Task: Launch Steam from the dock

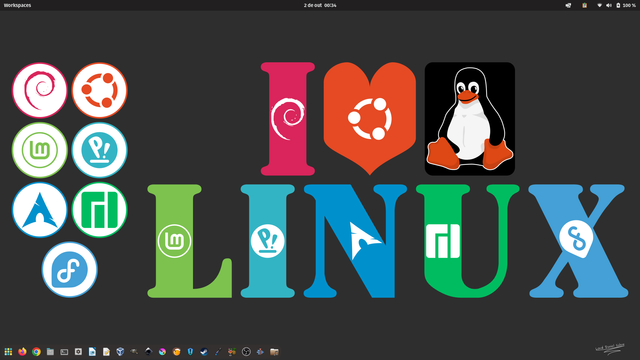Action: (204, 351)
